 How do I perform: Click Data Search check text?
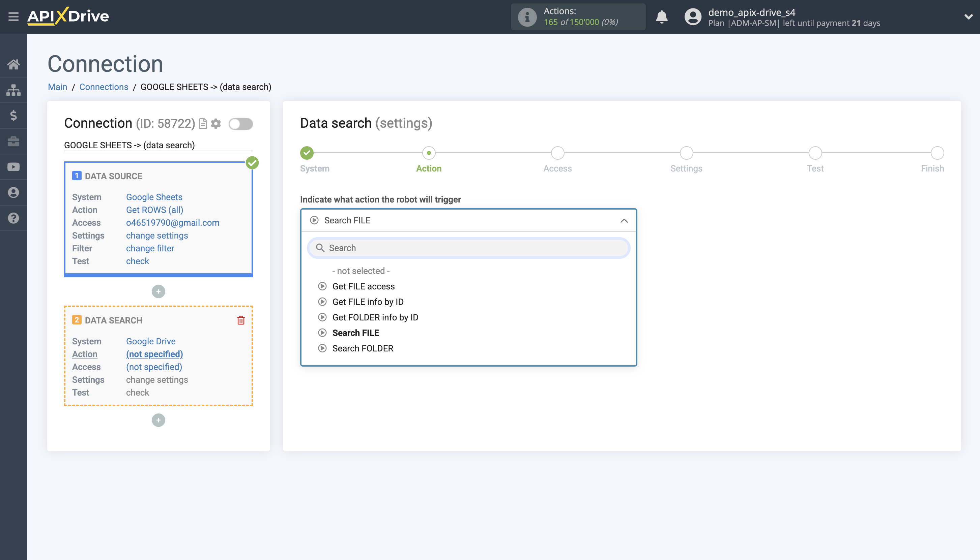[137, 393]
